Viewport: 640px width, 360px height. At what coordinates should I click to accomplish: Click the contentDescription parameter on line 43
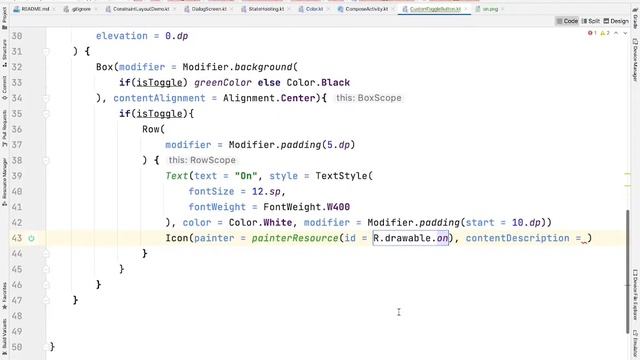pyautogui.click(x=518, y=238)
